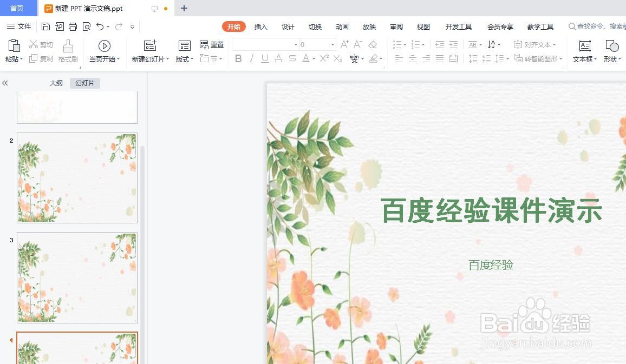
Task: Open the Layout (版式) dropdown
Action: click(x=185, y=59)
